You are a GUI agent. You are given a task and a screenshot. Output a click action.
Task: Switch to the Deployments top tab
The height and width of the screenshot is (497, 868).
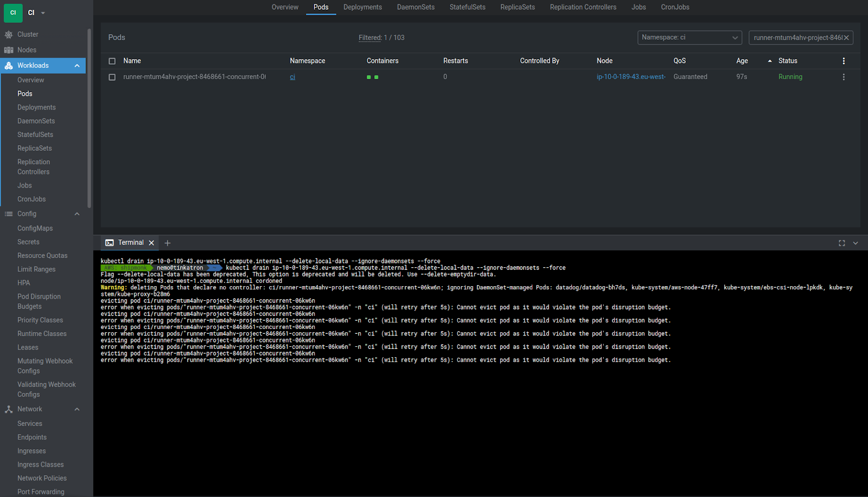362,7
